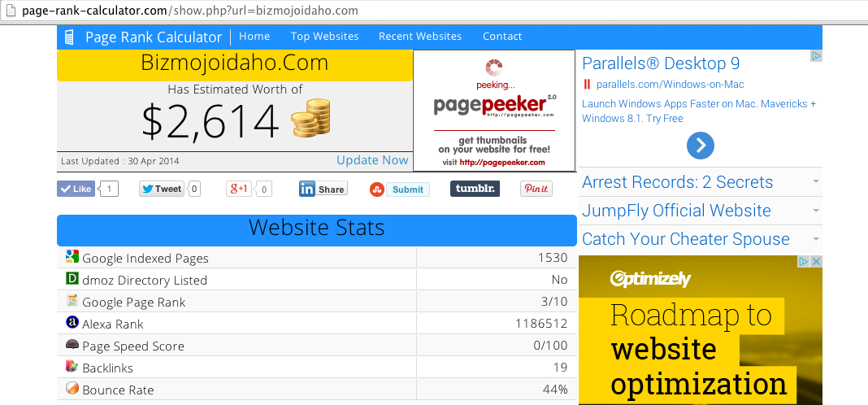Screen dimensions: 868x405
Task: Click the Update Now link
Action: pos(372,160)
